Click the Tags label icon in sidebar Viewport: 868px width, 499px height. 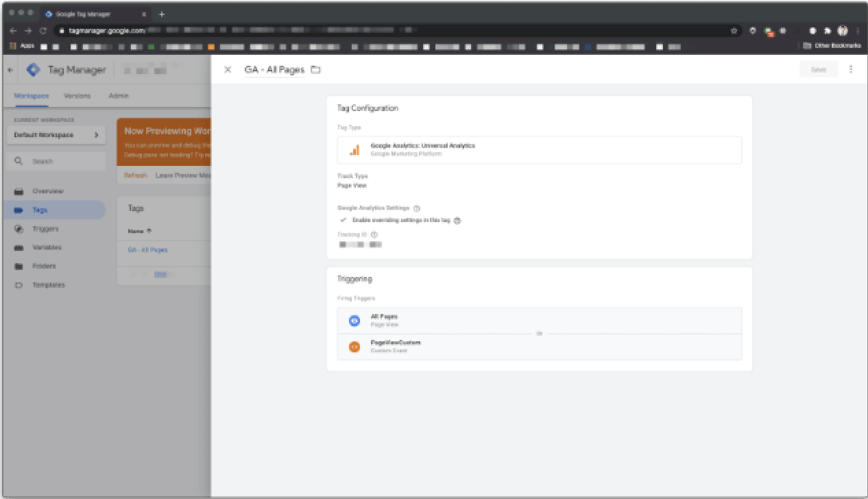pos(19,210)
